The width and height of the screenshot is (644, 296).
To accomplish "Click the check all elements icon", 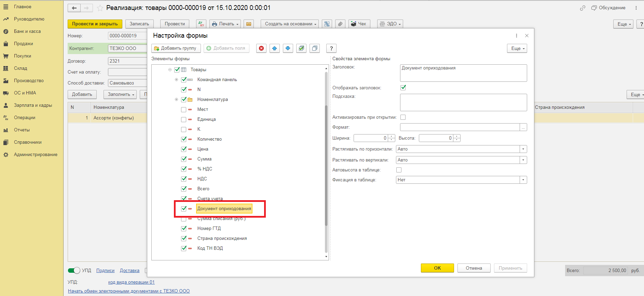I will (301, 48).
